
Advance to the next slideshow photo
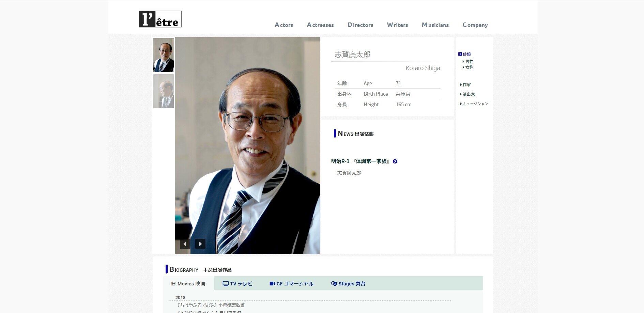200,244
